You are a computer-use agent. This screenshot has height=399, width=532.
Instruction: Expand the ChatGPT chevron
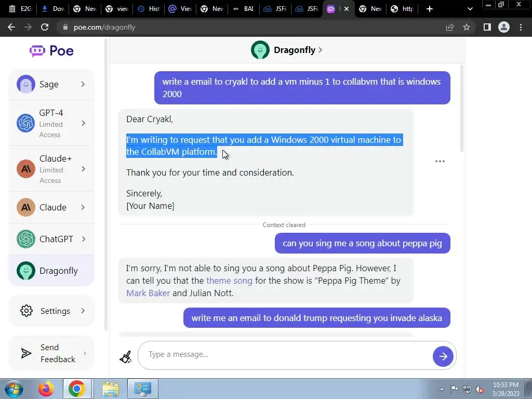(x=84, y=239)
